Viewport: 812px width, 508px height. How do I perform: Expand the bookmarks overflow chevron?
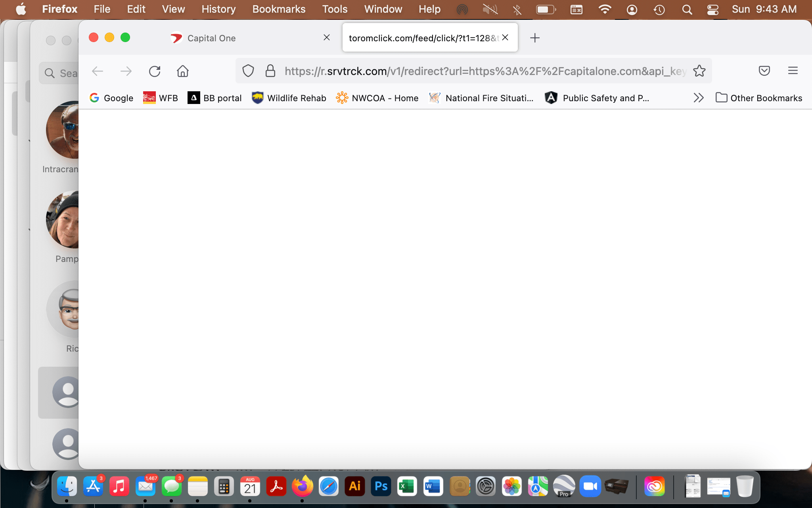tap(698, 98)
